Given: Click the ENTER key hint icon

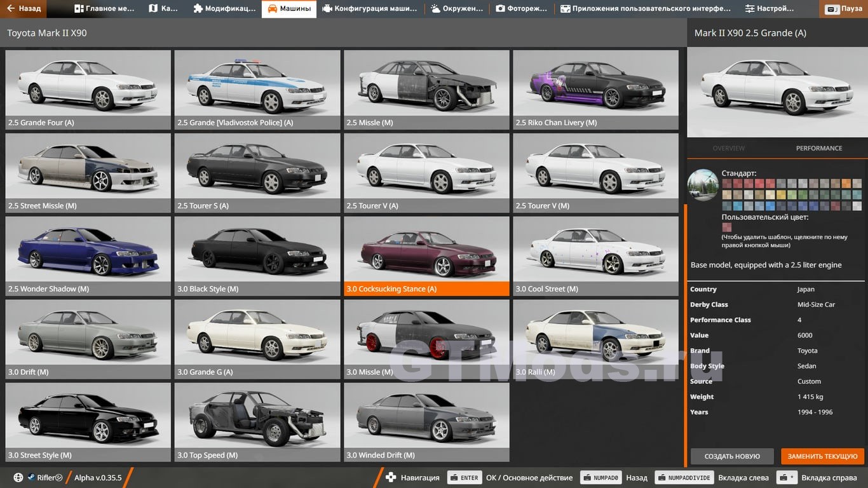Looking at the screenshot, I should point(465,477).
